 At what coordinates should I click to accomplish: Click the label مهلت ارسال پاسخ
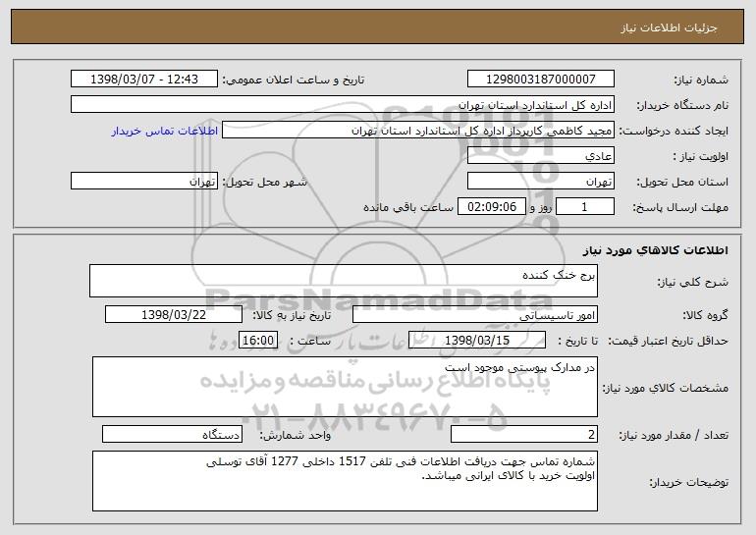[x=680, y=208]
